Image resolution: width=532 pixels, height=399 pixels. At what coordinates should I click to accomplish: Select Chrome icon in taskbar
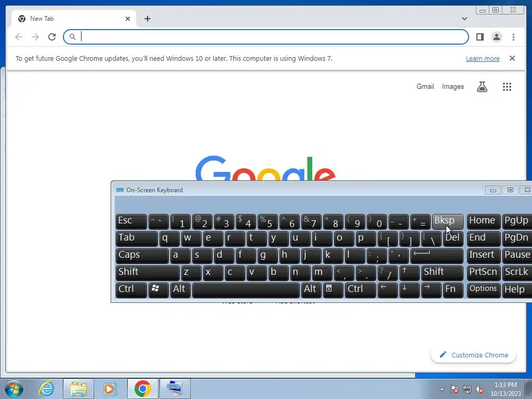point(142,389)
